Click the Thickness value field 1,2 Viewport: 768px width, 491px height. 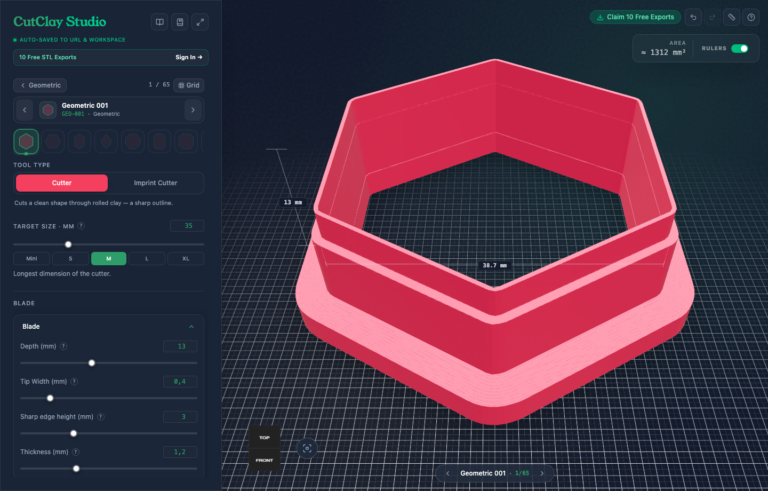pos(180,452)
